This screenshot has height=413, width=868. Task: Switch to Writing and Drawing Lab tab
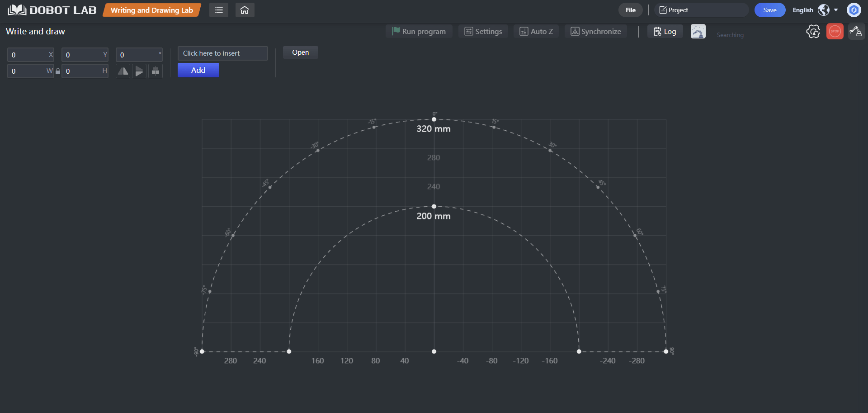[151, 10]
